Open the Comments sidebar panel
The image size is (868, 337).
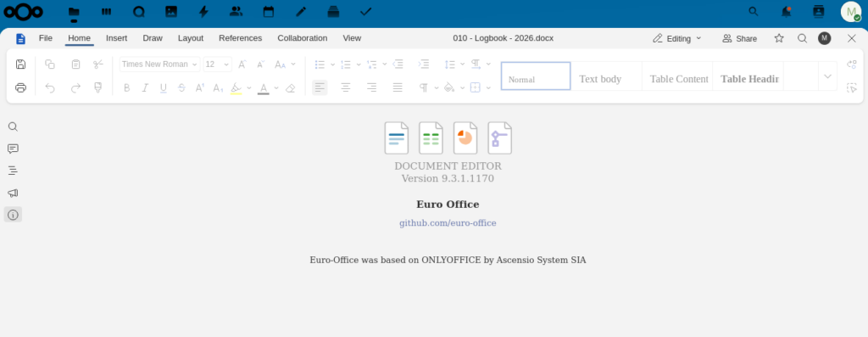point(13,149)
